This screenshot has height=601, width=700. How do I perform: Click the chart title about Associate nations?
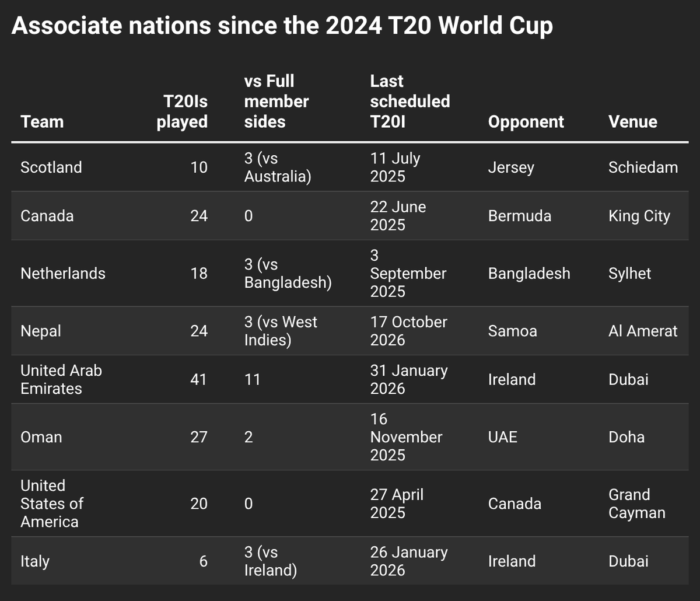click(x=282, y=26)
